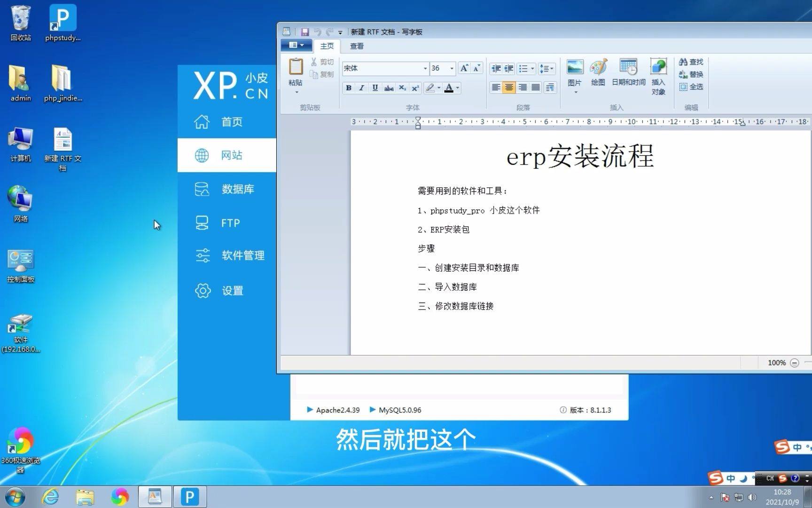Toggle subscript formatting
Screen dimensions: 812x508
point(402,88)
